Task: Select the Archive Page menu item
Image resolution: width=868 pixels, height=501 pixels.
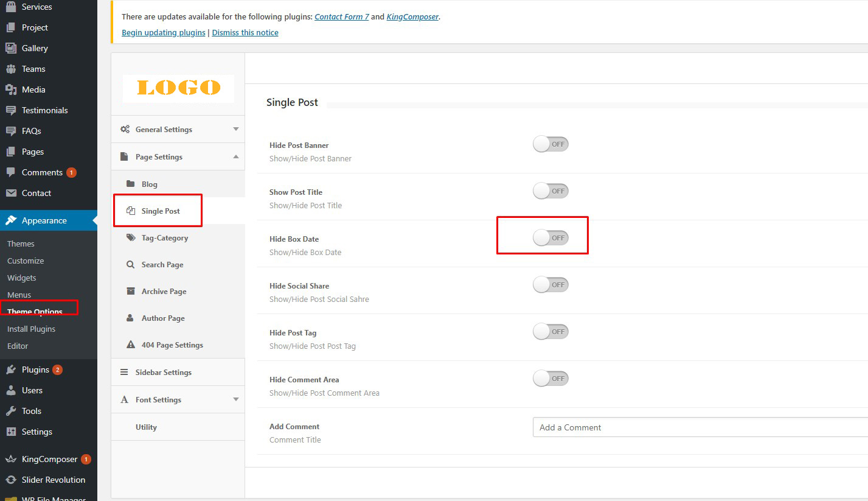Action: [164, 292]
